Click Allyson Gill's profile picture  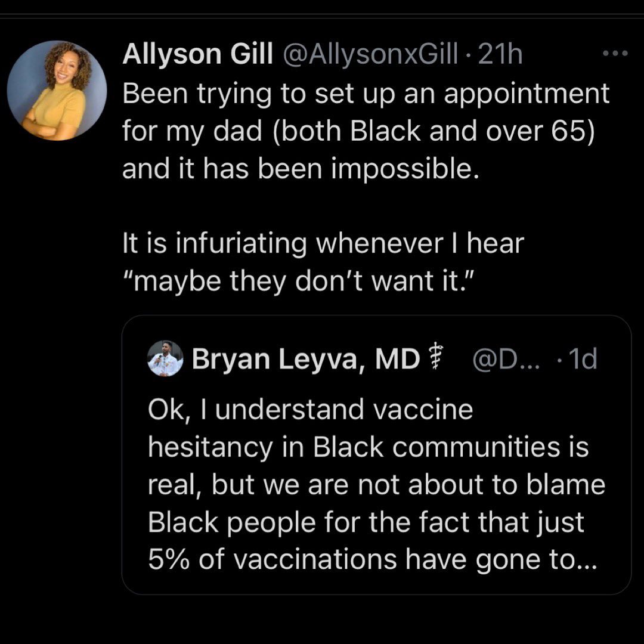pyautogui.click(x=57, y=91)
